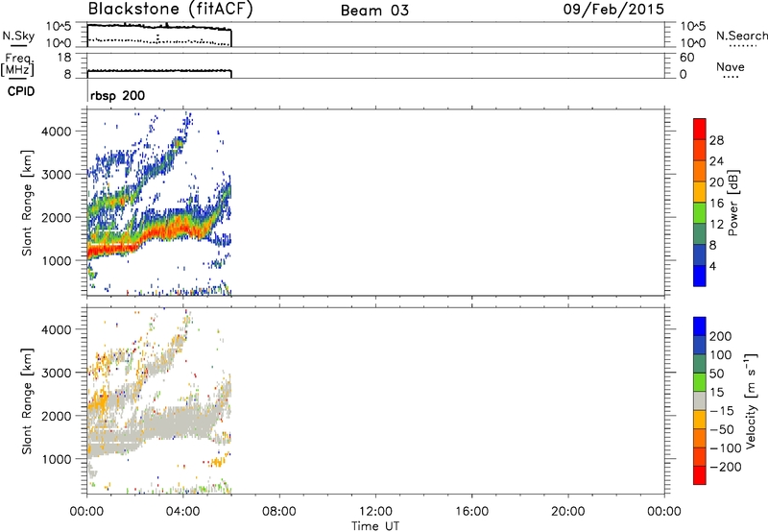Click the Freq. [MHz] axis label
Viewport: 768px width, 532px height.
pos(17,65)
